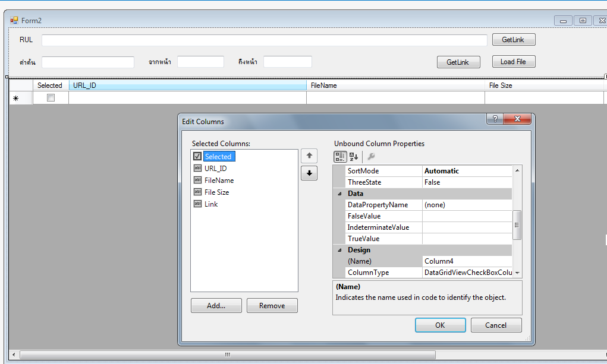
Task: Move selected column up with arrow
Action: 309,156
